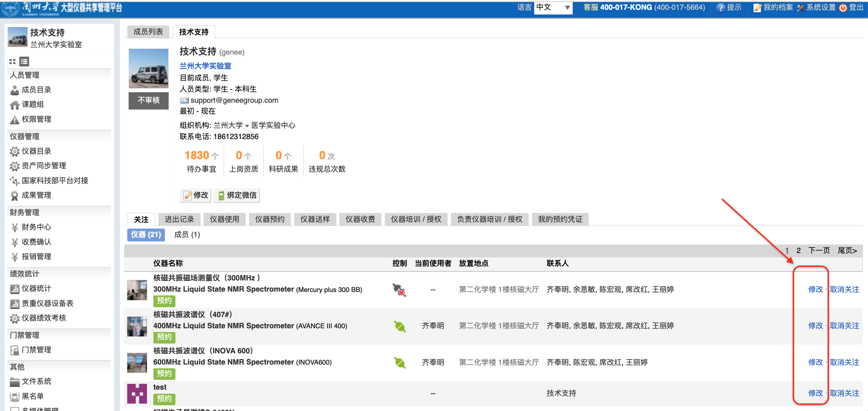This screenshot has width=868, height=411.
Task: Click 预约 for 400MHz NMR Spectrometer
Action: (x=164, y=337)
